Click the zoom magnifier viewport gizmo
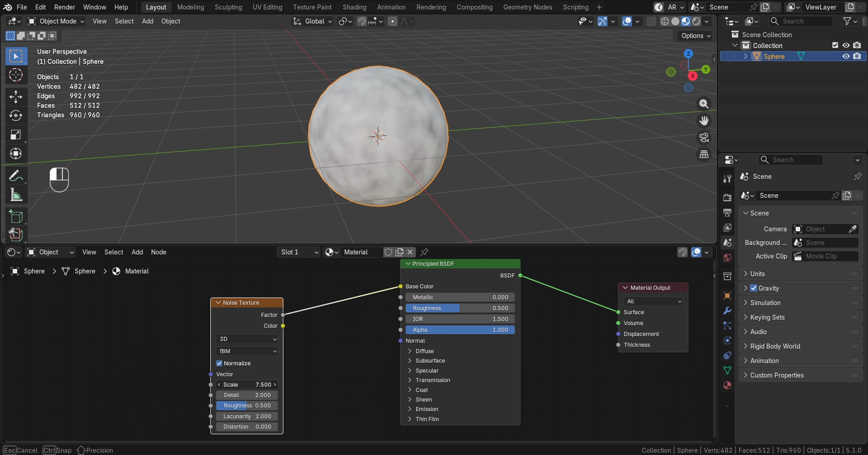Screen dimensions: 868x455 tap(704, 104)
